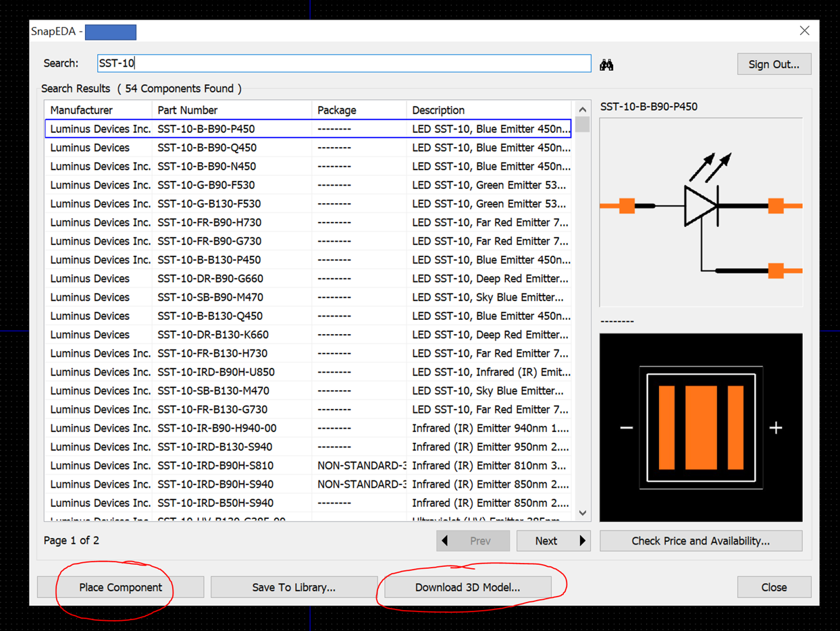
Task: Click scrollbar up arrow in results
Action: [582, 109]
